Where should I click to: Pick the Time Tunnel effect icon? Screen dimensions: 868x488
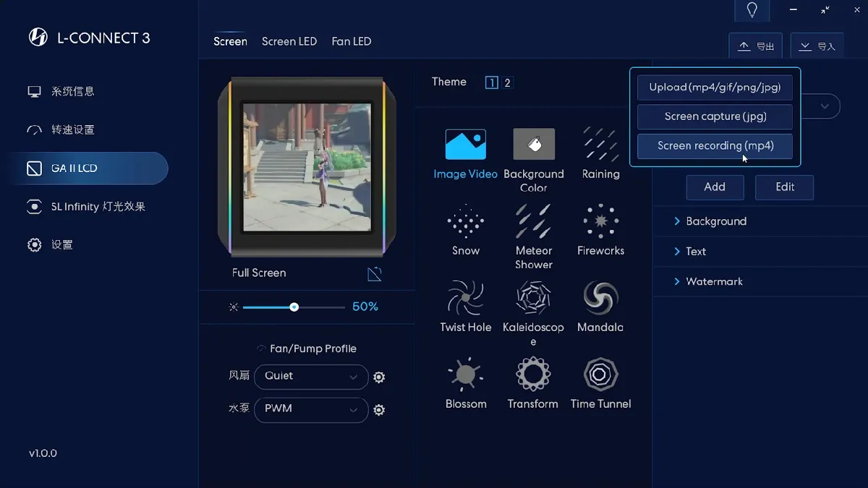[601, 374]
